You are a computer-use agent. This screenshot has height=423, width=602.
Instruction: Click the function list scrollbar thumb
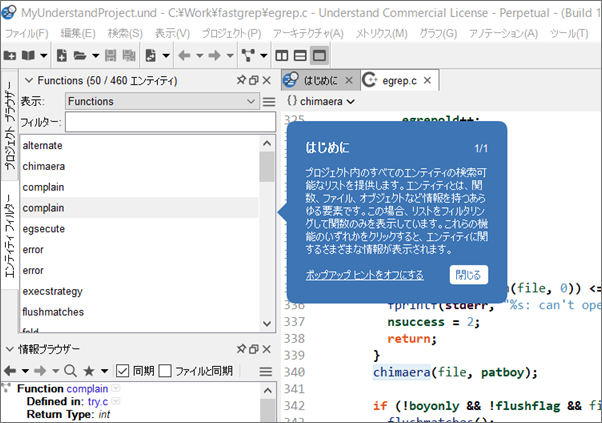click(267, 167)
